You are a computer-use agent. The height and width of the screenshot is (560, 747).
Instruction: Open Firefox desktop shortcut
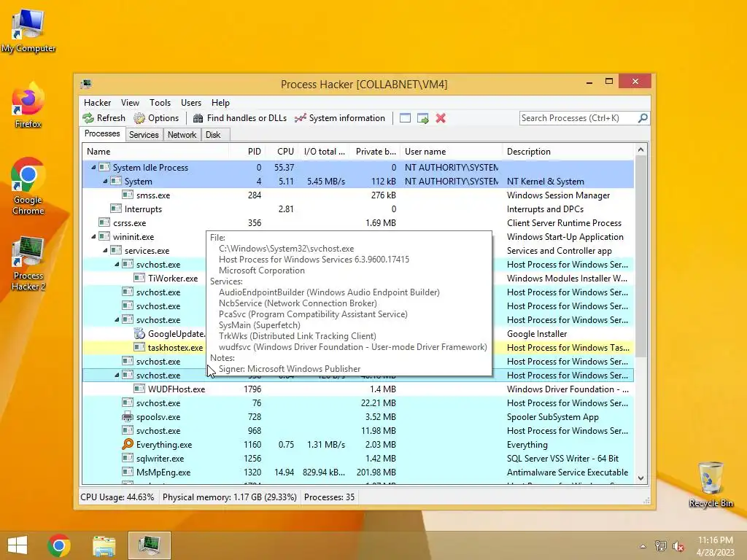click(x=28, y=106)
